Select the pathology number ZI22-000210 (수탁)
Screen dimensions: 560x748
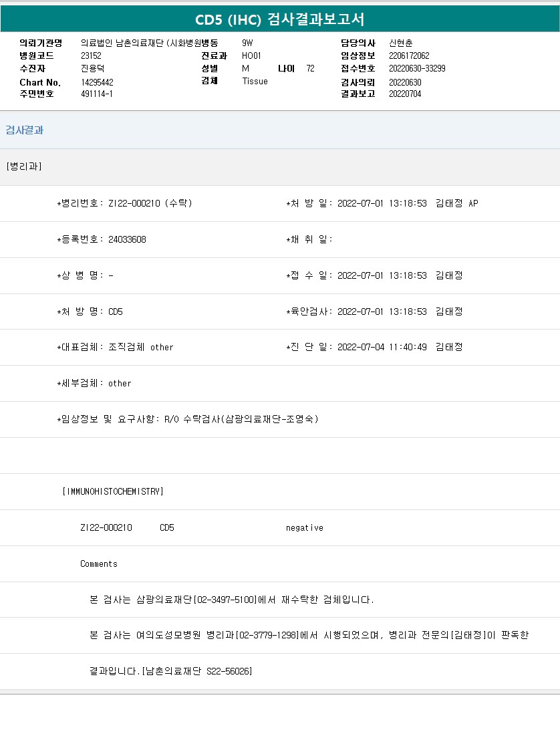tap(150, 203)
